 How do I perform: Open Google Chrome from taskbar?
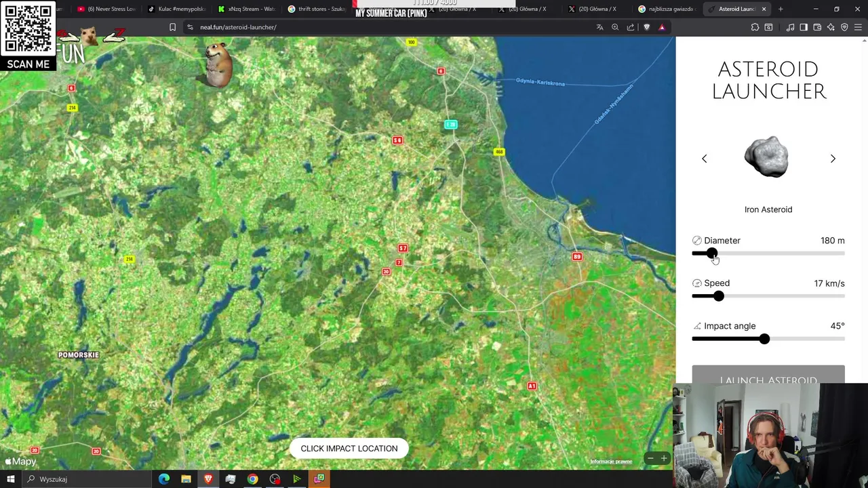click(x=252, y=479)
